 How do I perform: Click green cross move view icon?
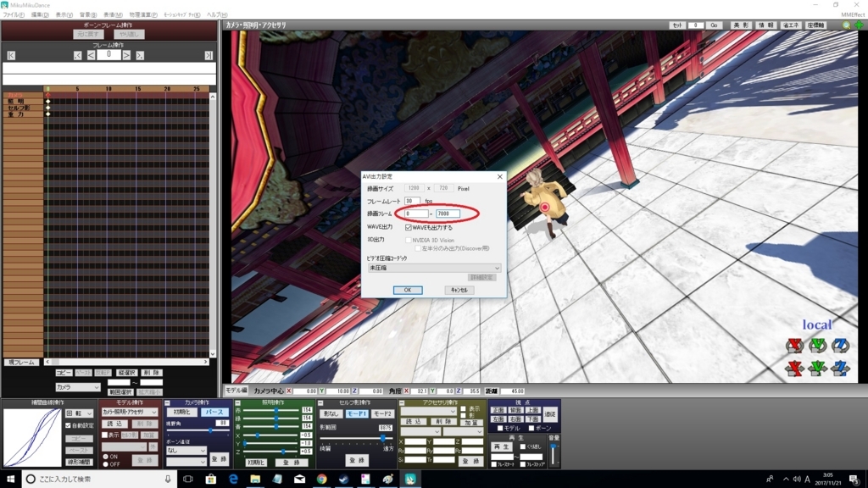pyautogui.click(x=859, y=25)
